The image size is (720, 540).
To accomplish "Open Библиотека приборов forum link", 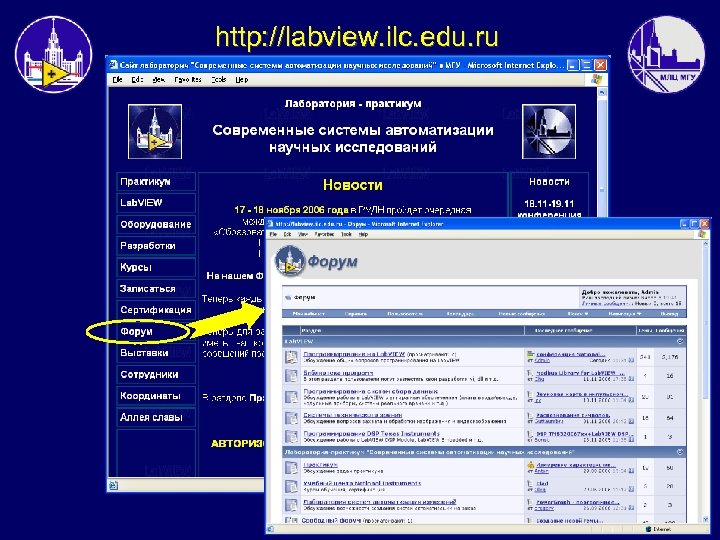I will coord(338,373).
